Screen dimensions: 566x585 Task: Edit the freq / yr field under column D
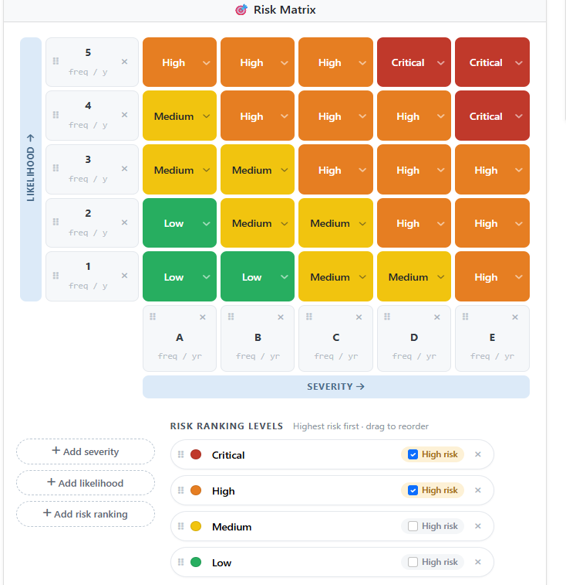click(x=414, y=356)
